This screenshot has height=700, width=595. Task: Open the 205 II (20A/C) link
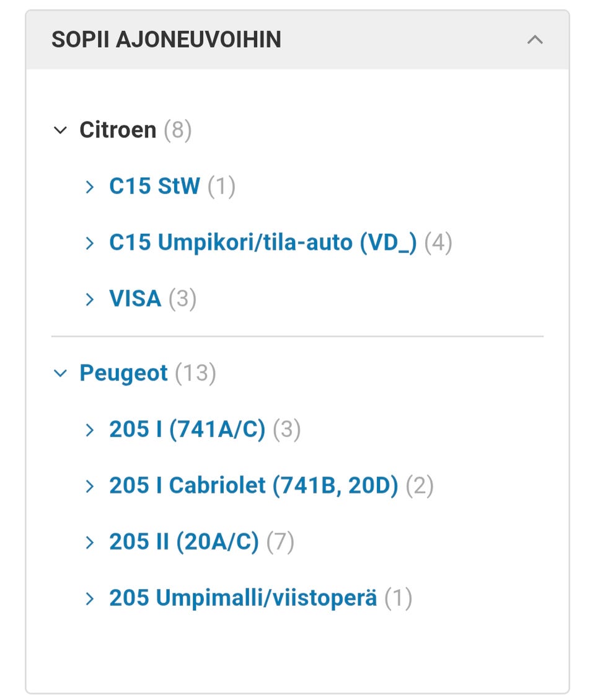(x=184, y=542)
